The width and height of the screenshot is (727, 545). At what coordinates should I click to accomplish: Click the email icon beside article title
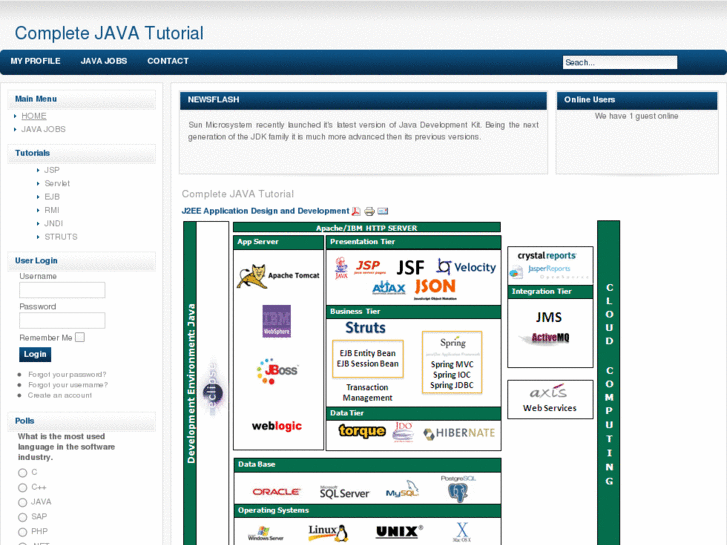pyautogui.click(x=383, y=212)
